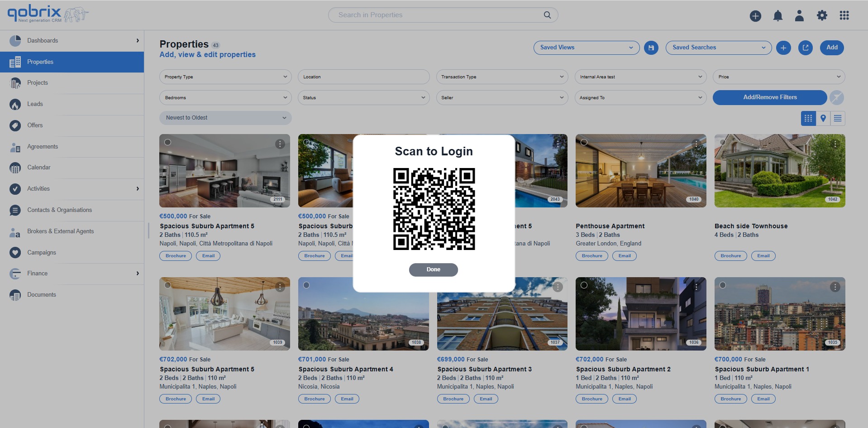Open the Seller filter dropdown

click(x=502, y=98)
